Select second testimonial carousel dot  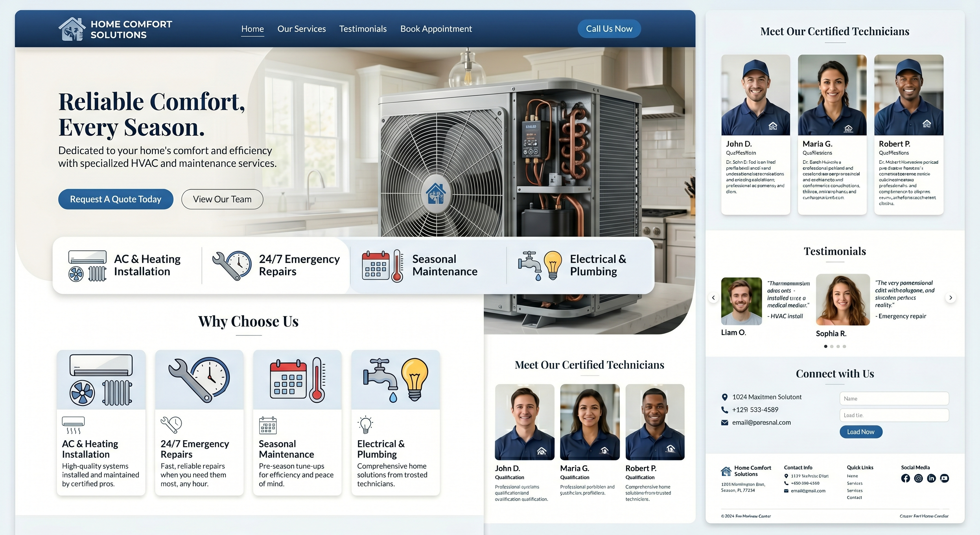click(832, 347)
